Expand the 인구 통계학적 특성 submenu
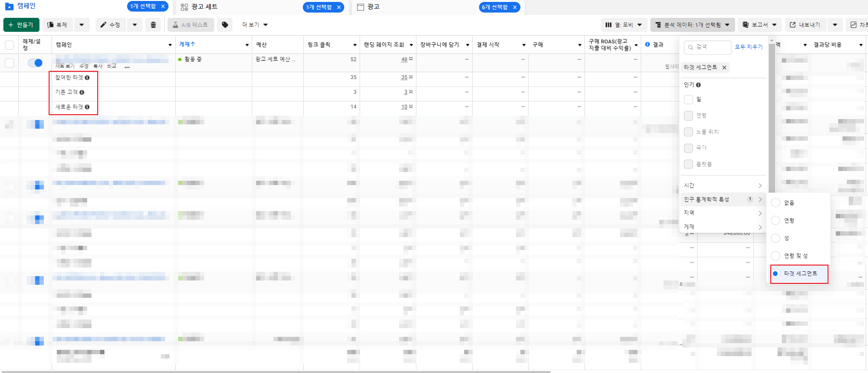The width and height of the screenshot is (868, 373). click(x=723, y=199)
